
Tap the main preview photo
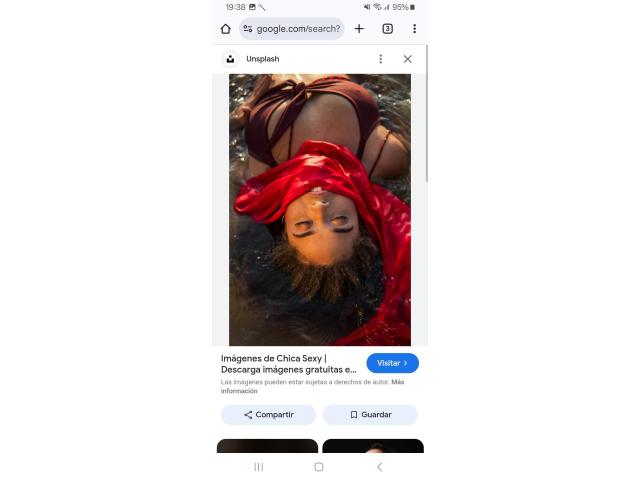click(x=320, y=210)
